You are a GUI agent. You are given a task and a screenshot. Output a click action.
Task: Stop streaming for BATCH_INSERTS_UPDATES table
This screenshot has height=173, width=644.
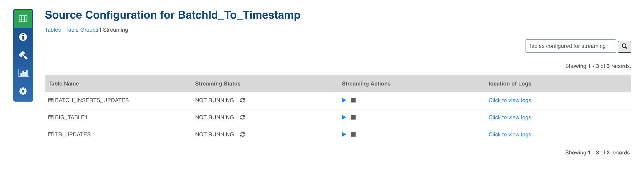pyautogui.click(x=353, y=100)
